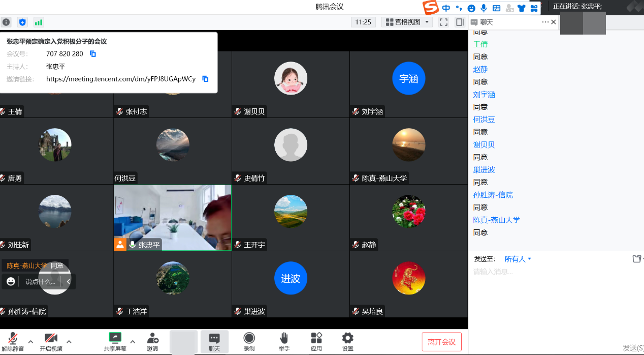Enter full screen mode

(x=443, y=22)
